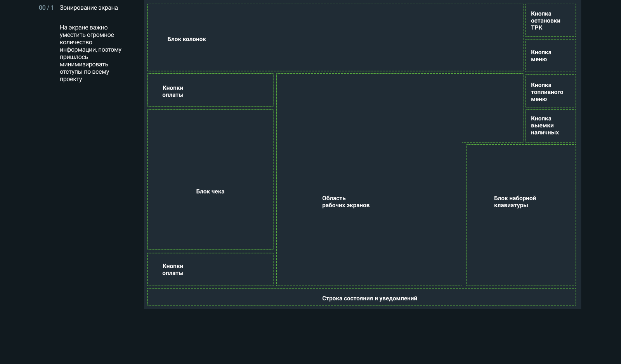Click the word 'топливного' in fuel menu label
The width and height of the screenshot is (621, 364).
point(547,92)
